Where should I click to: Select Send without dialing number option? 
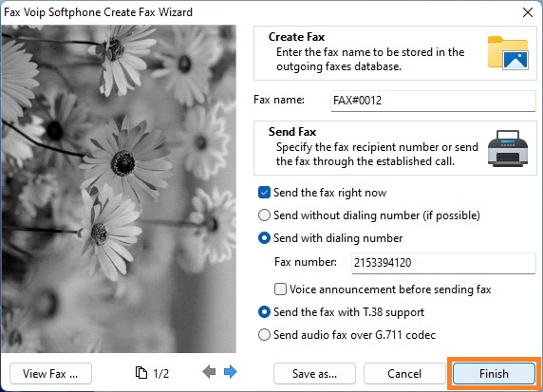point(264,215)
